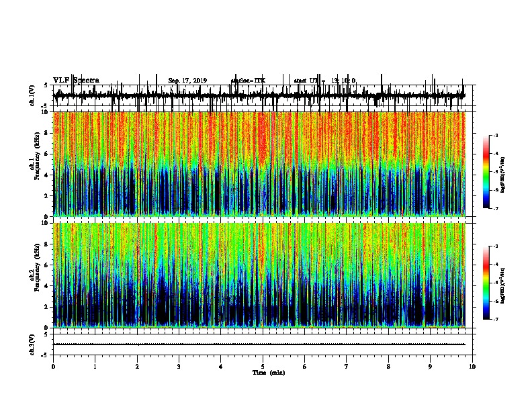Screen dimensions: 532x411
Task: Click the "4" kHz tick of the ch.1 spectrogram
Action: point(46,175)
